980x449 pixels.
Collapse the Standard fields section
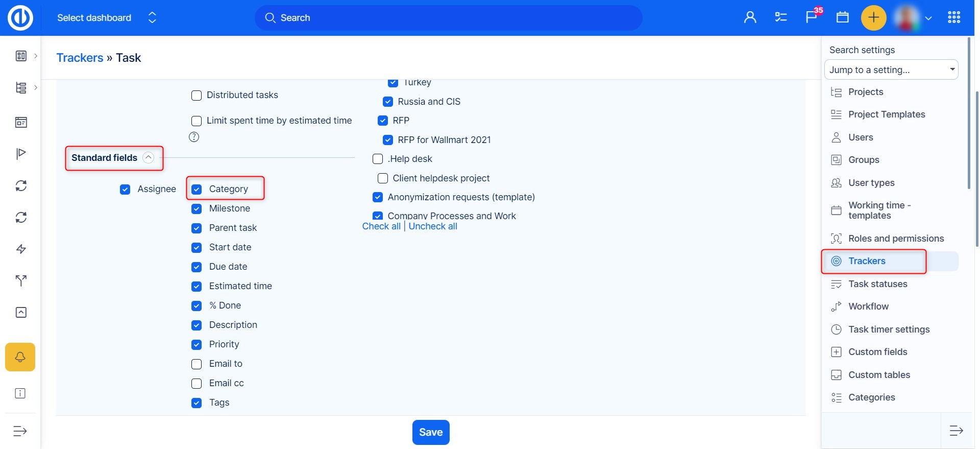point(149,158)
